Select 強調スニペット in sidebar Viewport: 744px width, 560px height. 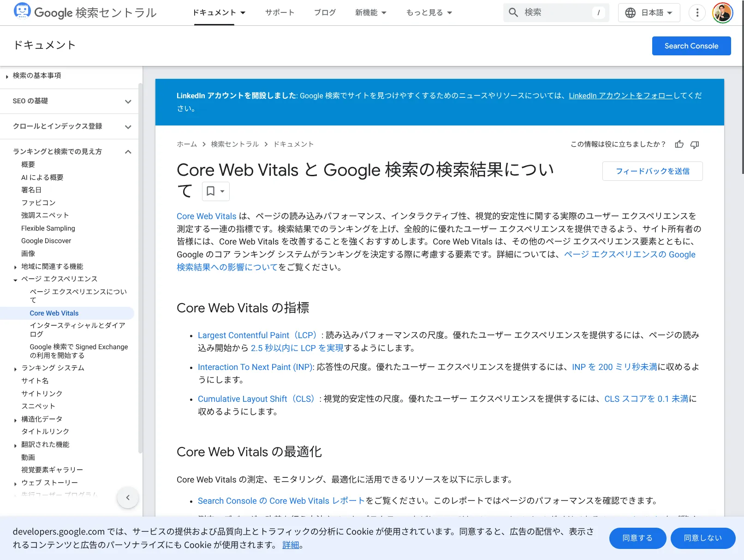click(45, 215)
